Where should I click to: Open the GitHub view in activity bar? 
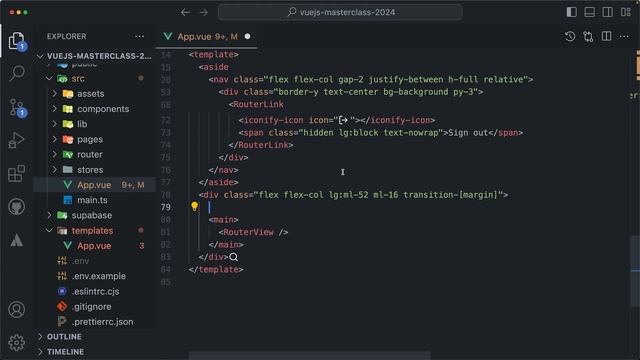click(x=16, y=207)
